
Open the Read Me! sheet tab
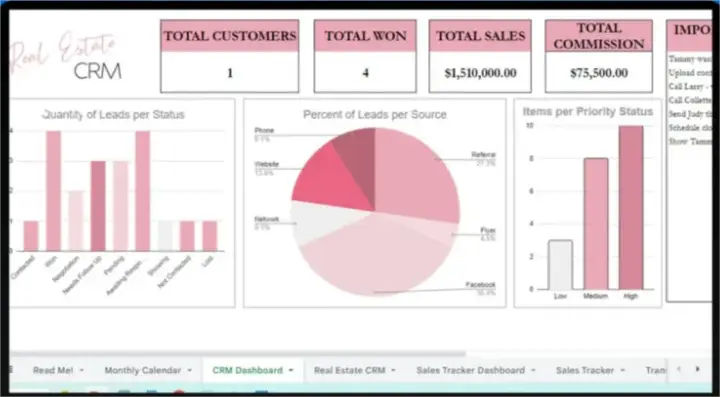pyautogui.click(x=53, y=370)
